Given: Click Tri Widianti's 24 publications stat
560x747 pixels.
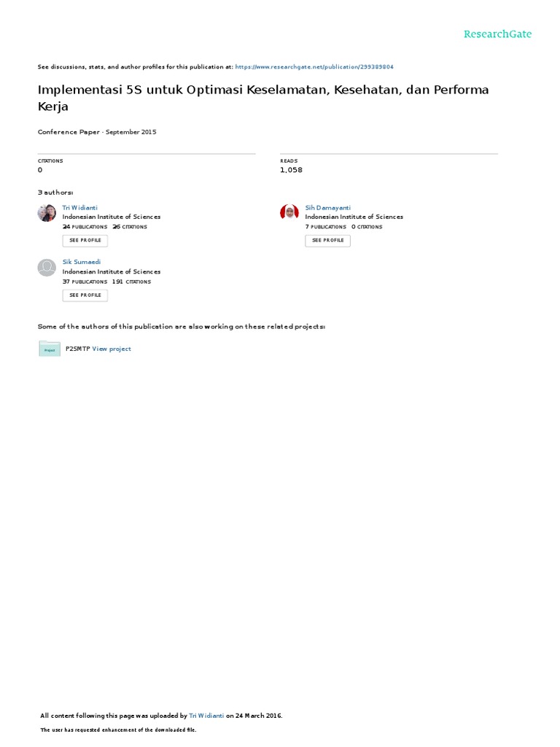Looking at the screenshot, I should coord(85,227).
